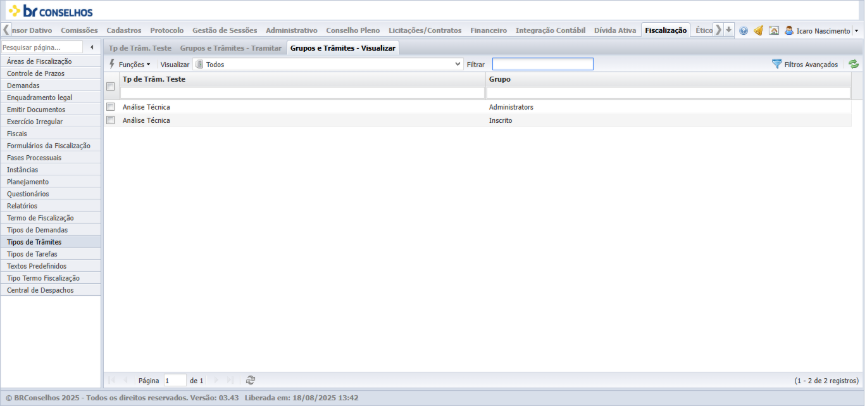865x406 pixels.
Task: Open the Dívida Ativa module tab
Action: point(615,30)
